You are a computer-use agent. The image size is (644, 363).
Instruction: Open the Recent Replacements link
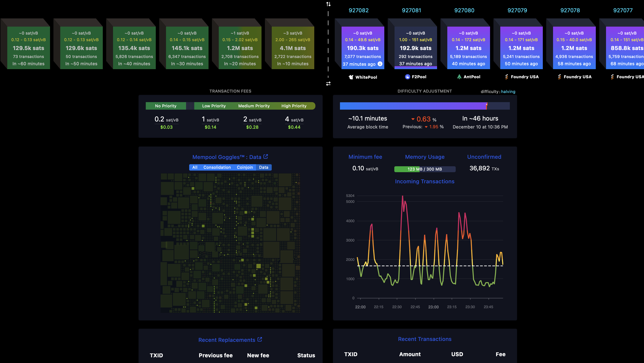click(x=226, y=340)
